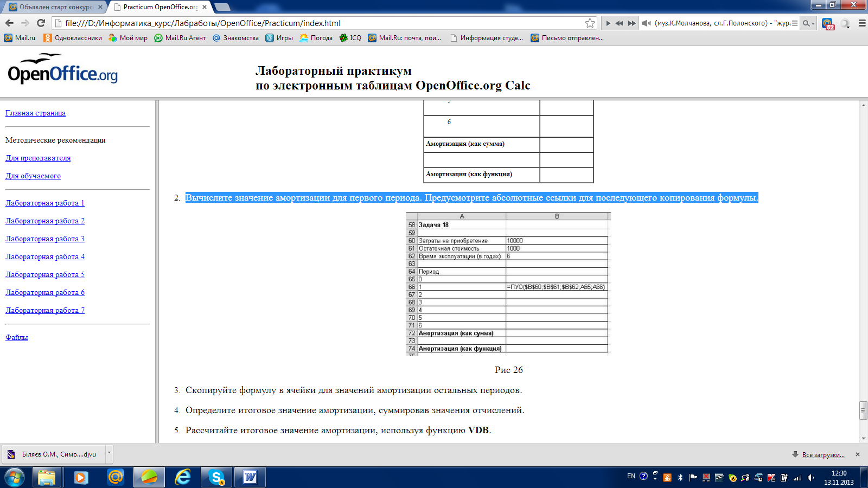This screenshot has width=868, height=488.
Task: Open Internet Explorer from taskbar
Action: [183, 477]
